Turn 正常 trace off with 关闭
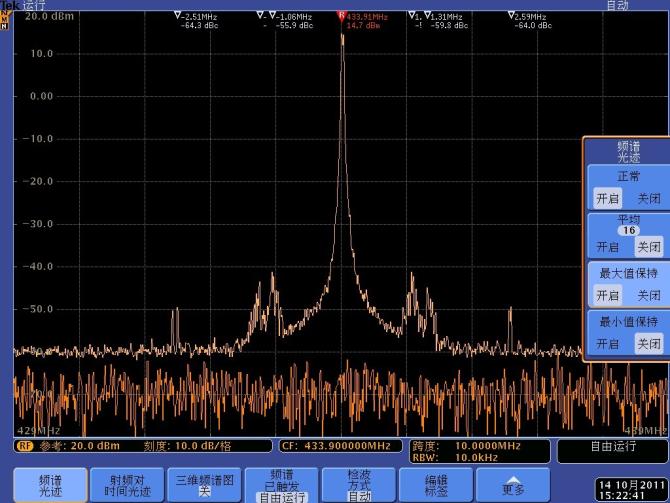 [x=649, y=199]
